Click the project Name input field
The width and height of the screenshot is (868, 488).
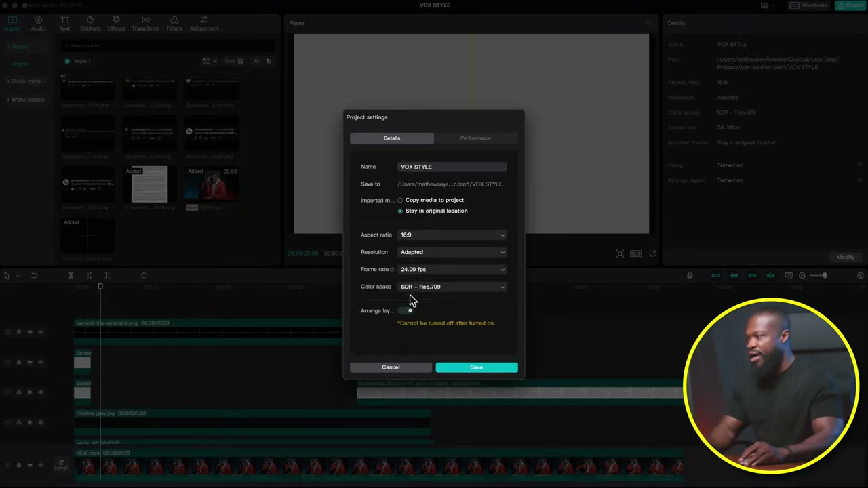tap(452, 167)
